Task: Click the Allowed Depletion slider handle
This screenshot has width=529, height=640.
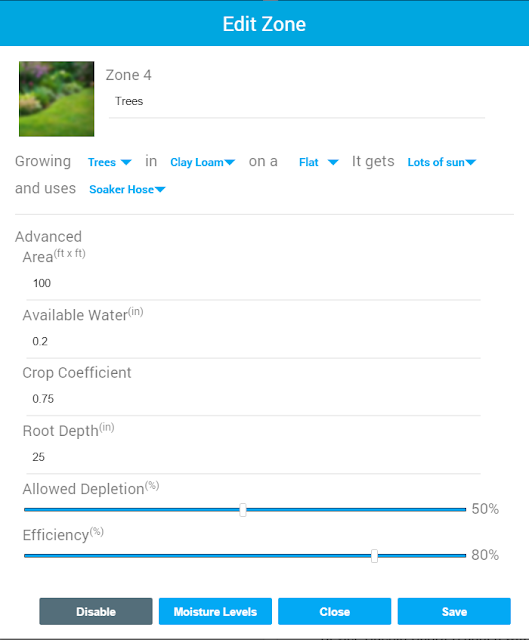Action: point(243,510)
